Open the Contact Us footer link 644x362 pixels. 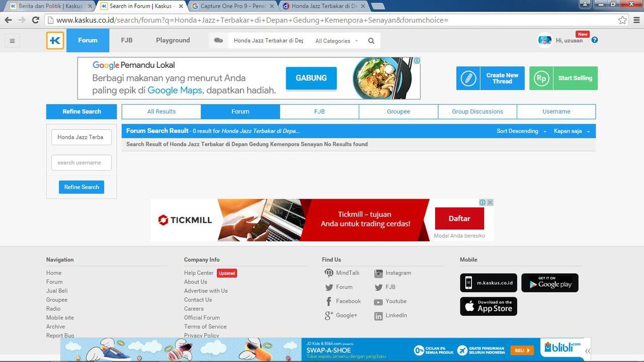[x=198, y=300]
